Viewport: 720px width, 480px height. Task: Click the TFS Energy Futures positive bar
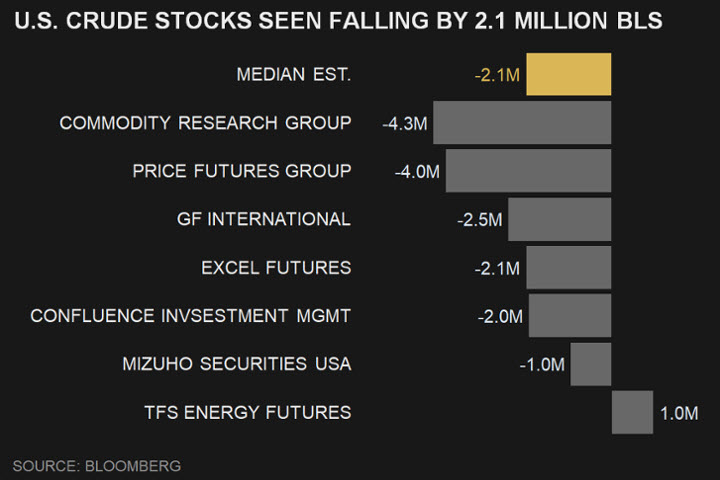click(632, 412)
